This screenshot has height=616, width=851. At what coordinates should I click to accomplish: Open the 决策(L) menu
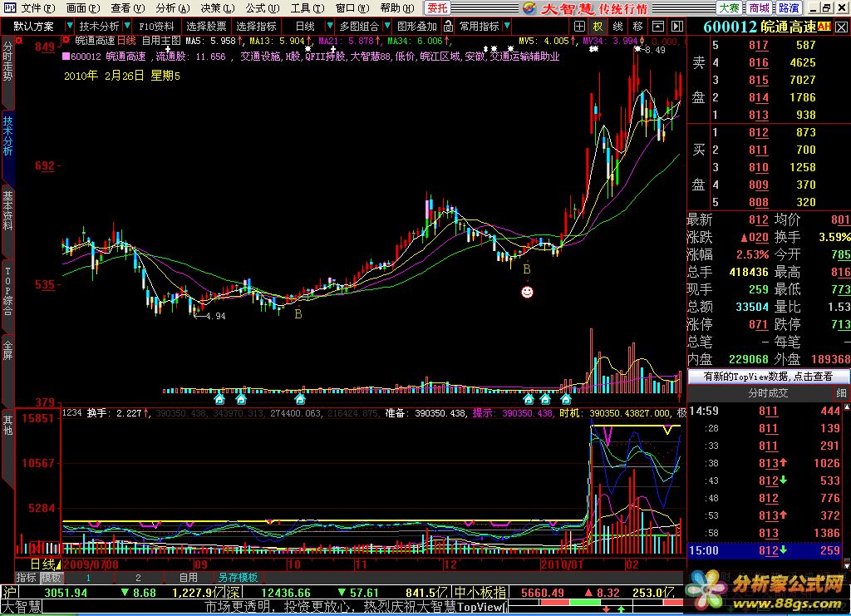click(218, 8)
